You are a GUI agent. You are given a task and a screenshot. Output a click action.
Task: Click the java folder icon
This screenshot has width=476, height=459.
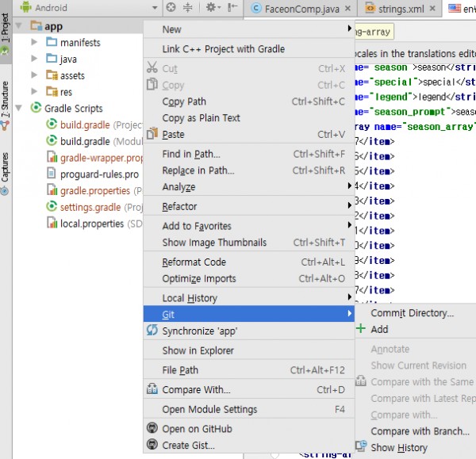(x=52, y=58)
